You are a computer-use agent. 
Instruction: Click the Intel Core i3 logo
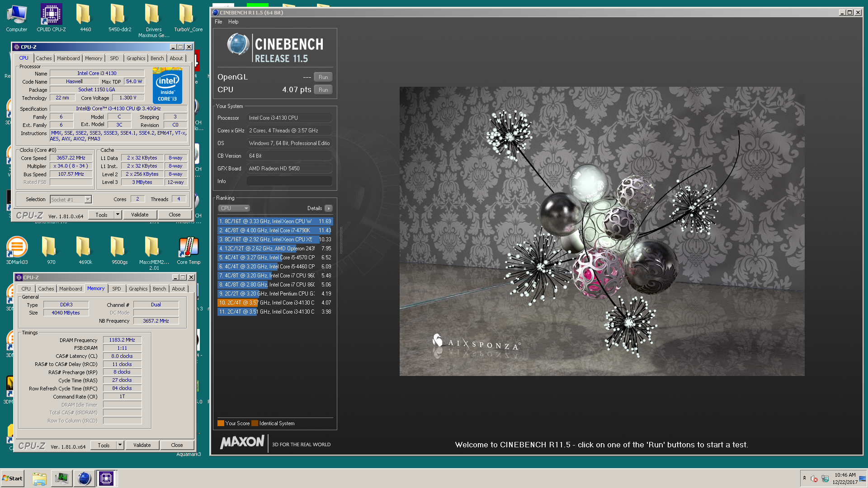pos(167,86)
